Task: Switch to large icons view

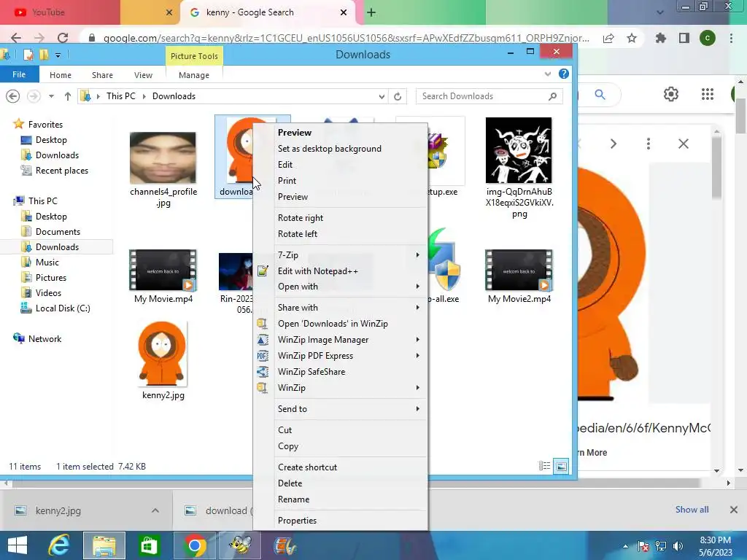Action: [x=561, y=466]
